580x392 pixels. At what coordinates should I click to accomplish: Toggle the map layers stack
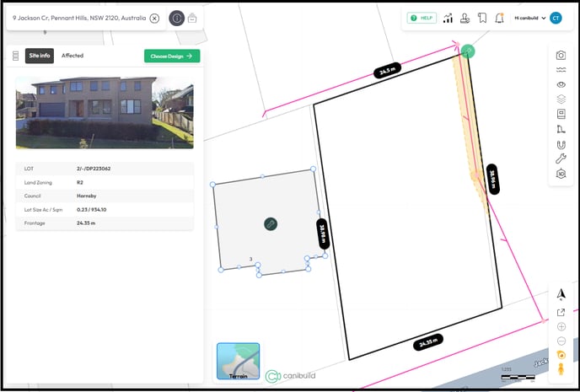coord(561,99)
